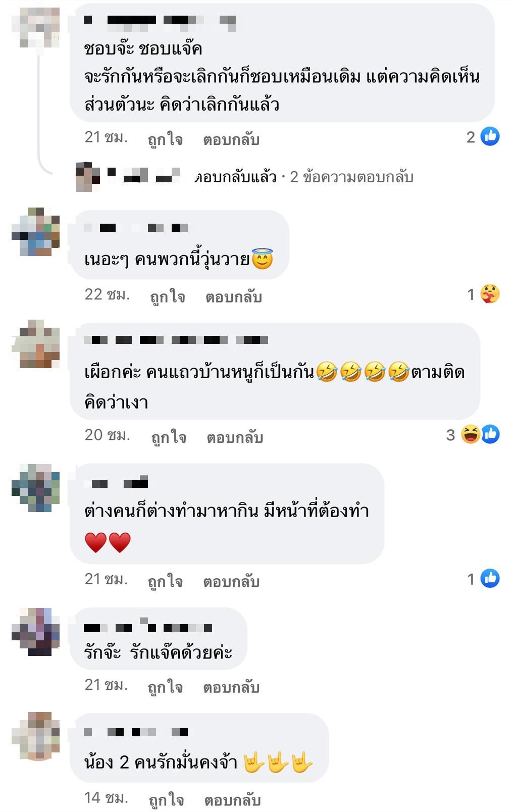Click ถูกใจ under the เผือกค่ะ comment
The image size is (514, 812).
tap(169, 437)
